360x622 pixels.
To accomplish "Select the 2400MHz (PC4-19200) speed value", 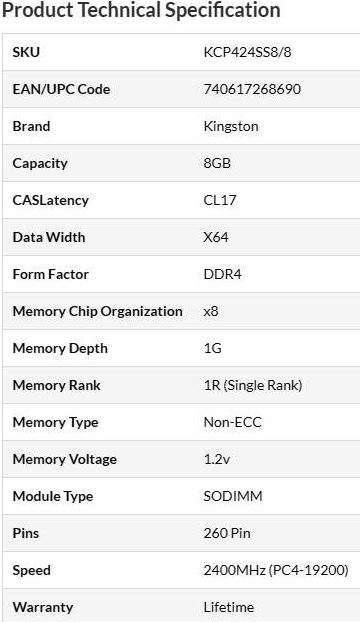I will point(276,570).
